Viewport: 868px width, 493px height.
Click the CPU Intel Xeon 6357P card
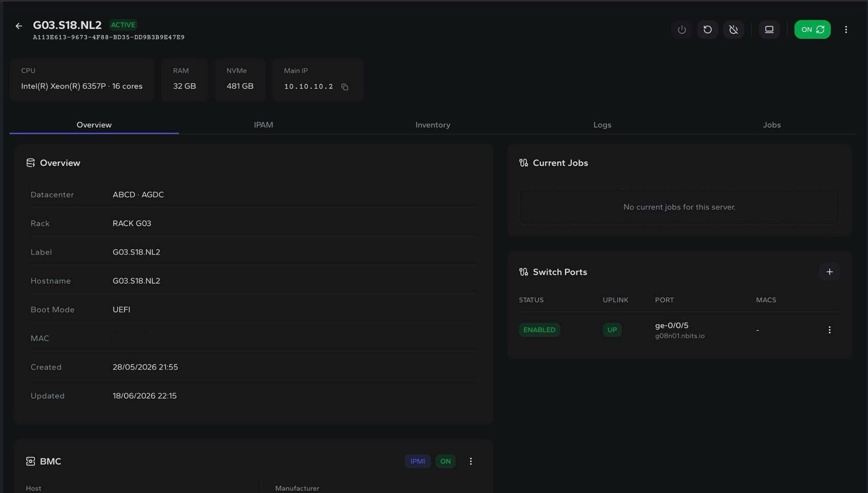point(82,80)
